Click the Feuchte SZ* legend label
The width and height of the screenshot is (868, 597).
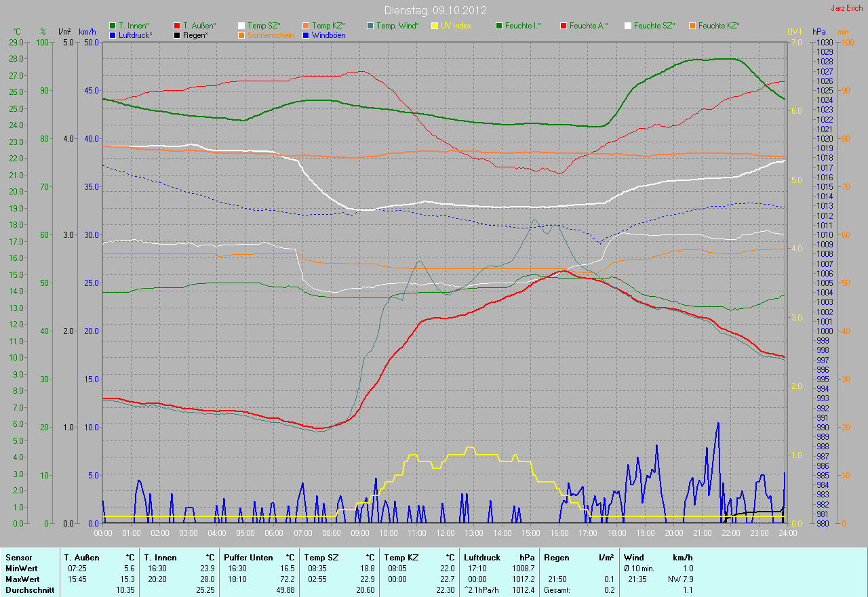[655, 26]
